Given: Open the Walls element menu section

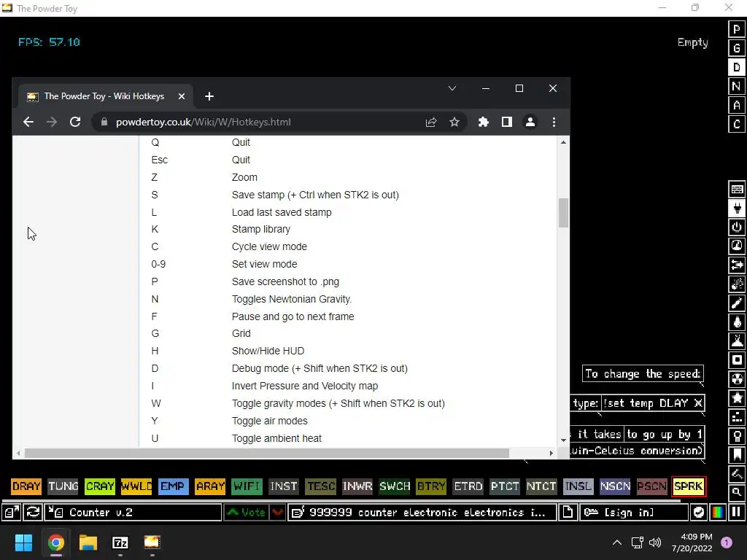Looking at the screenshot, I should click(x=737, y=189).
